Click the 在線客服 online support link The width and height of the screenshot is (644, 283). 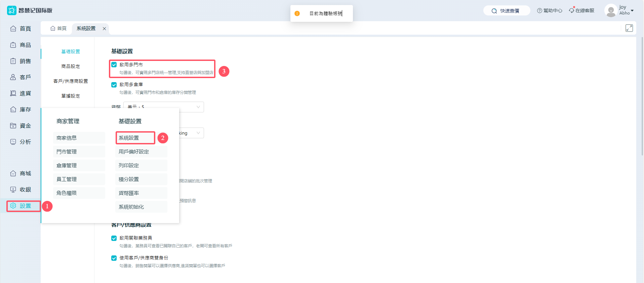click(x=581, y=10)
